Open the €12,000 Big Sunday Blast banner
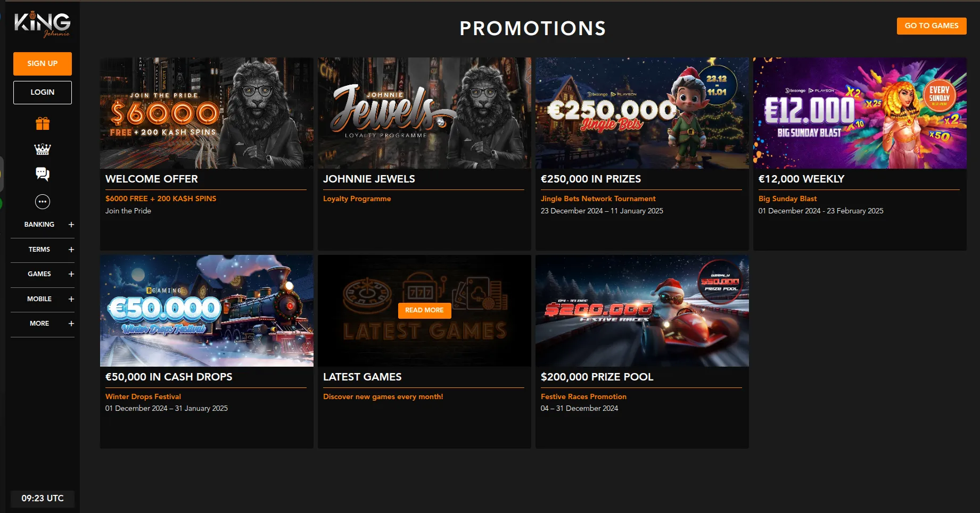The height and width of the screenshot is (513, 980). pos(860,113)
